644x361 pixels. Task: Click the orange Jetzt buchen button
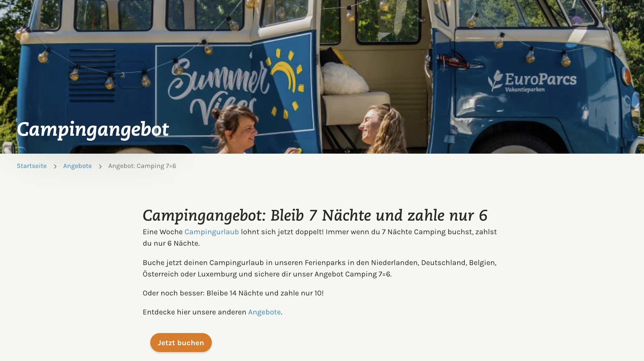tap(181, 342)
